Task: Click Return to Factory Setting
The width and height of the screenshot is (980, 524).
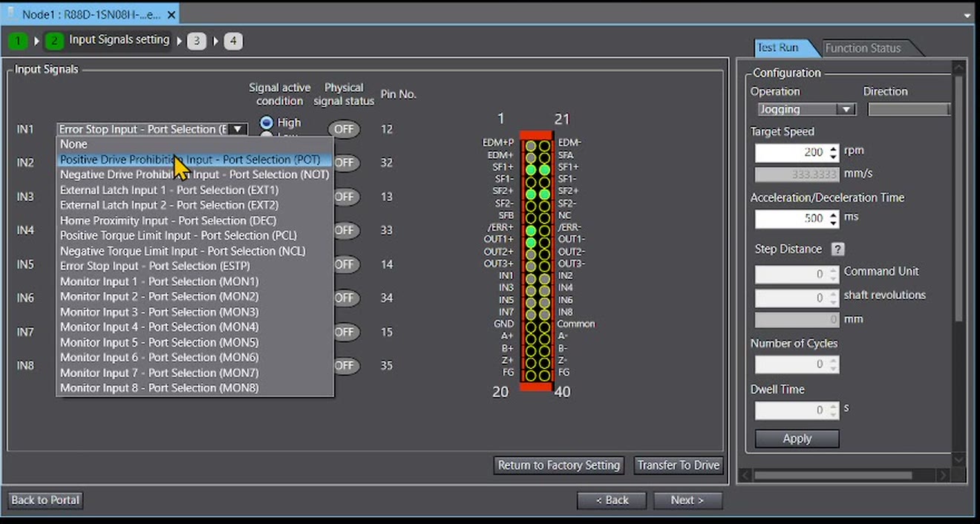Action: click(x=559, y=465)
